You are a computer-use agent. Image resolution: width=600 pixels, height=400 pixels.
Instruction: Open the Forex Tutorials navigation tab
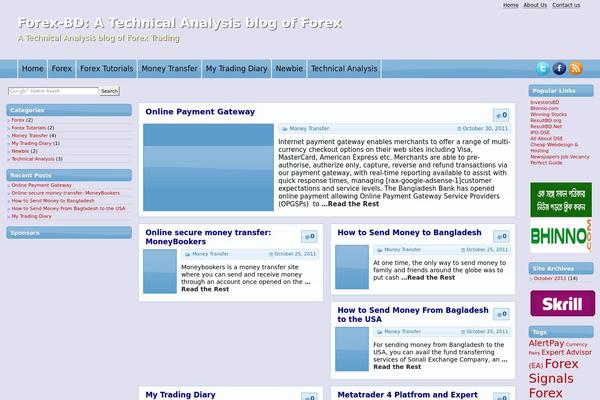click(107, 69)
